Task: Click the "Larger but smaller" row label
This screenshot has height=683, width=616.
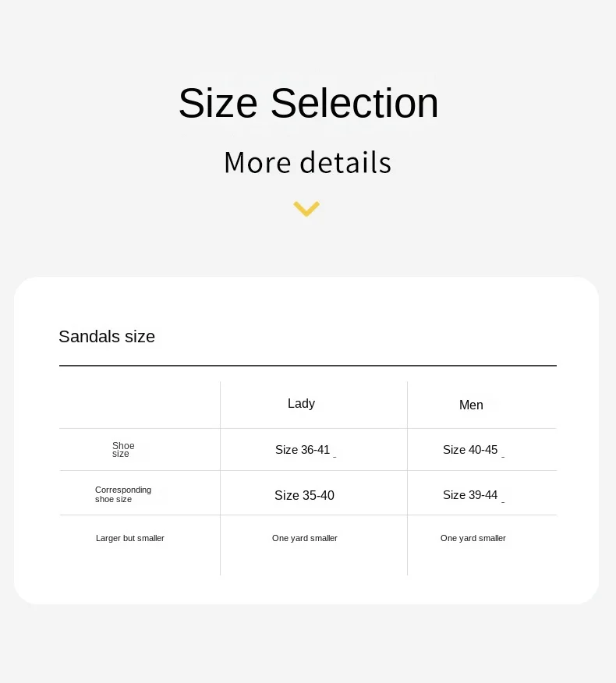Action: coord(130,539)
